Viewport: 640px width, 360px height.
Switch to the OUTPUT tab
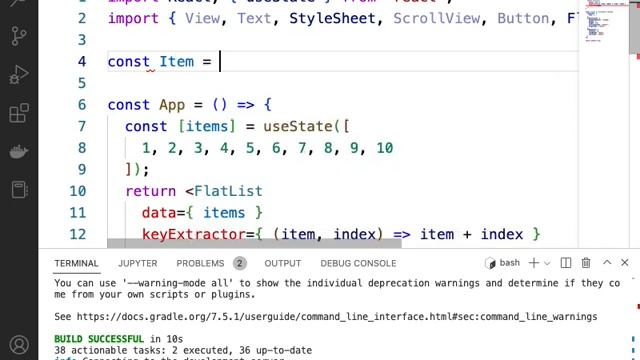[282, 263]
